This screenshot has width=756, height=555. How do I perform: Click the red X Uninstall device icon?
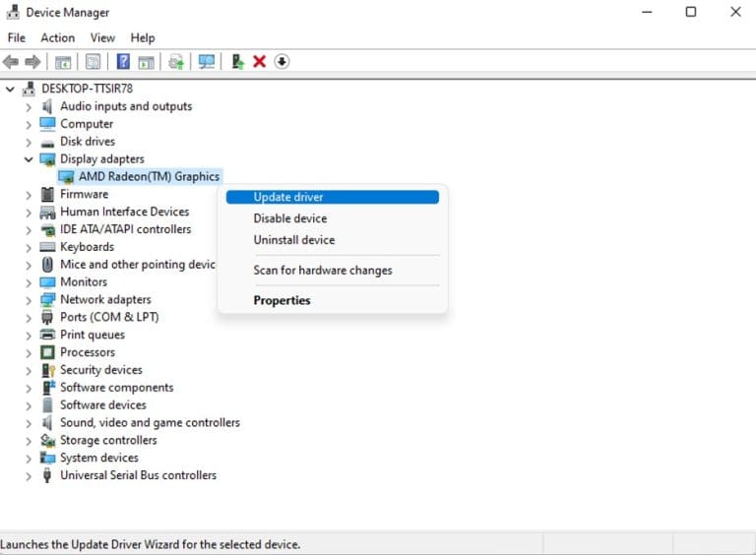tap(260, 62)
